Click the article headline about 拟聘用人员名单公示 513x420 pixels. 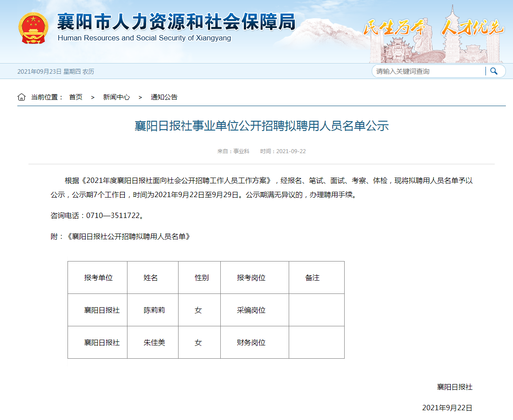coord(262,126)
